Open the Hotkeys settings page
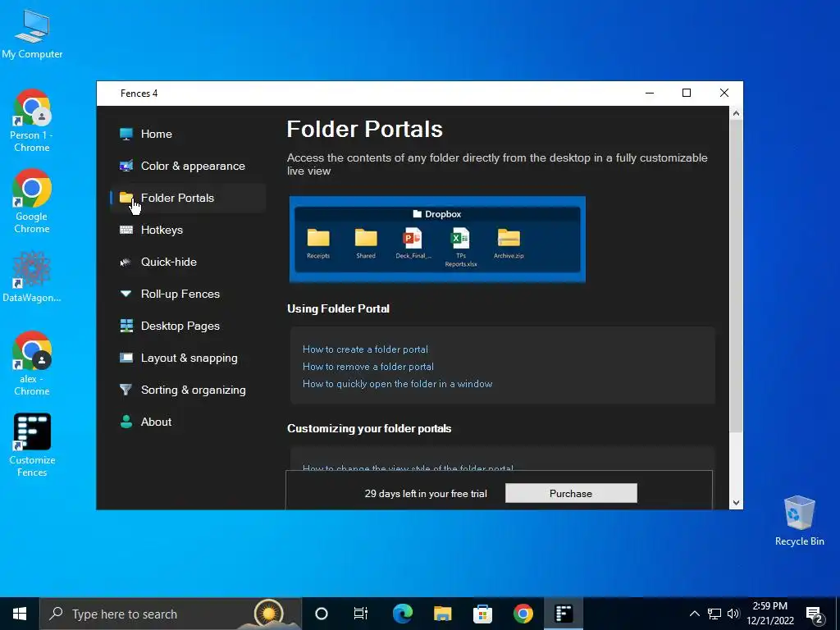This screenshot has width=840, height=630. [188, 230]
